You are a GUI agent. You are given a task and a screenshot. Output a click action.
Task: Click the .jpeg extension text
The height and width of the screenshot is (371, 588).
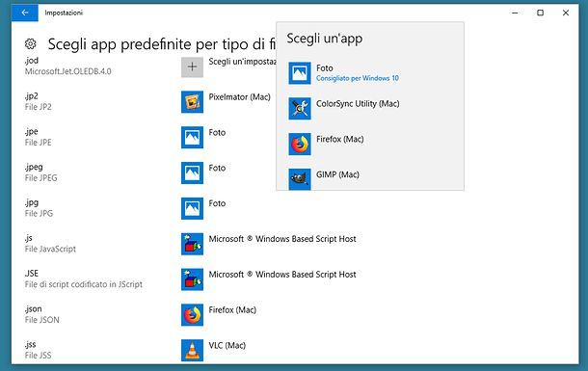coord(34,167)
